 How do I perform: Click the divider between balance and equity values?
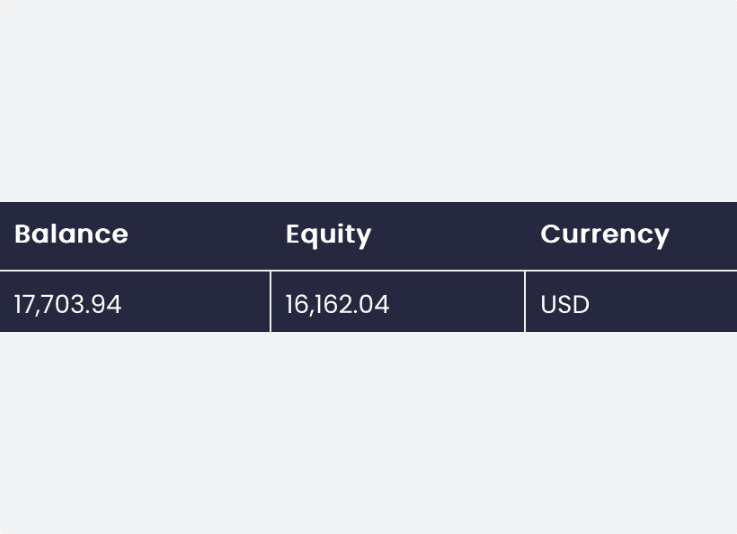tap(270, 302)
